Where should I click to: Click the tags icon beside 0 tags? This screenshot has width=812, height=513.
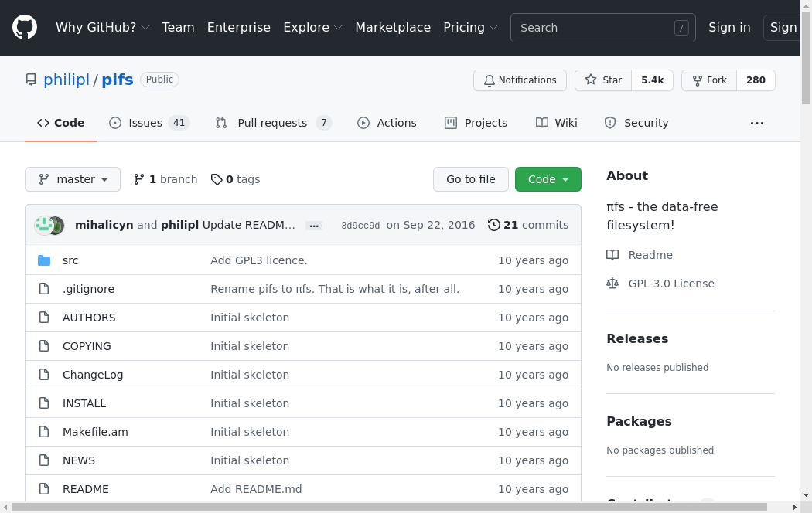(217, 179)
